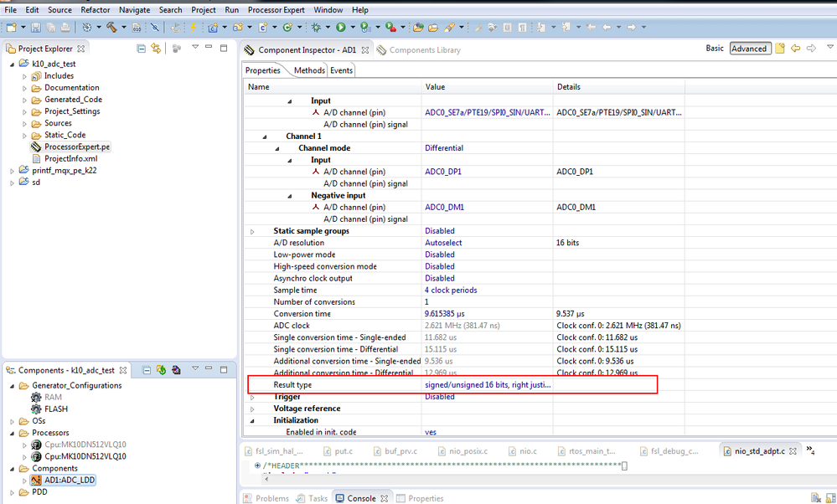The width and height of the screenshot is (837, 504).
Task: Select the FLASH generator configuration
Action: (x=55, y=409)
